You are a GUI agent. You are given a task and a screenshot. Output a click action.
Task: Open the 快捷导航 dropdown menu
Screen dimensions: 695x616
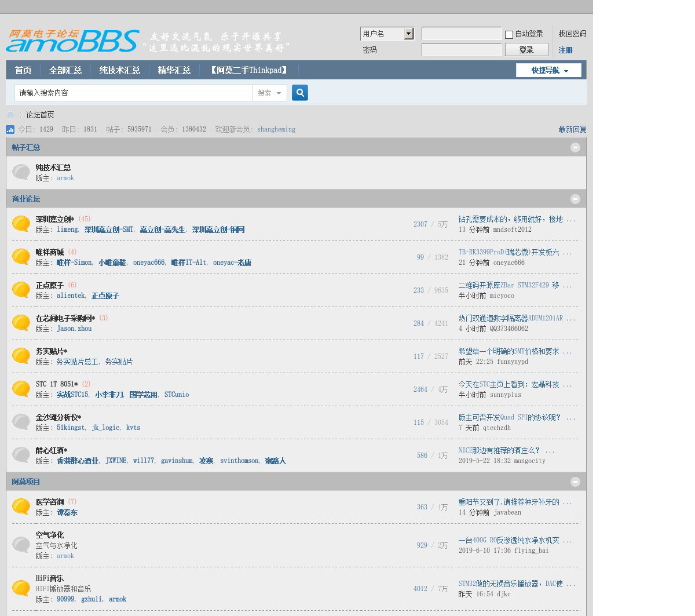click(x=548, y=70)
